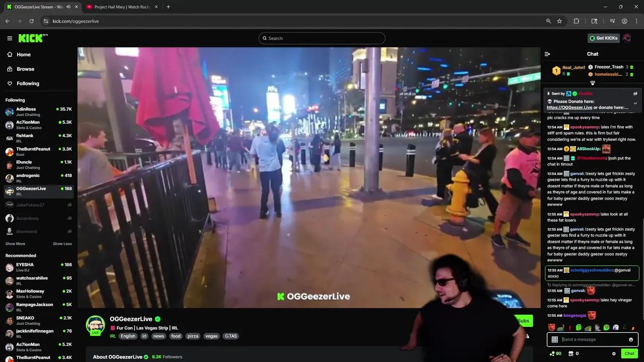The width and height of the screenshot is (644, 362).
Task: Click the English tag
Action: pos(128,336)
